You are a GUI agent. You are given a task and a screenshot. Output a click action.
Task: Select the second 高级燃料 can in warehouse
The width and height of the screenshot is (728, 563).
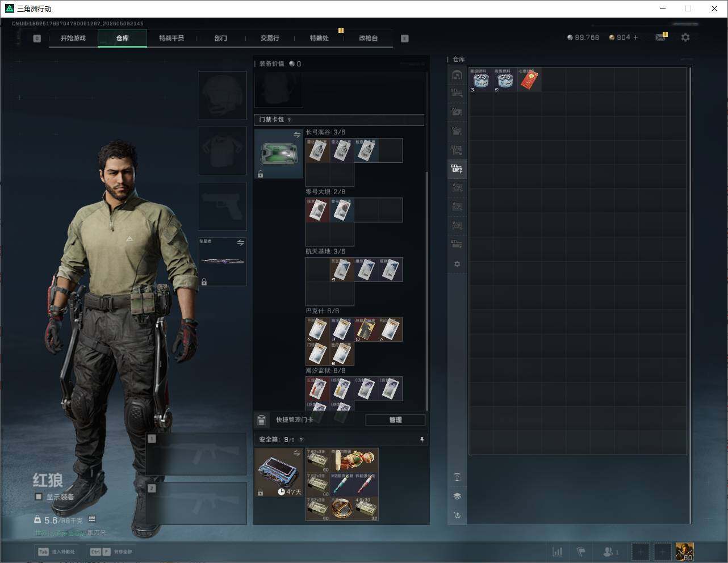tap(505, 80)
